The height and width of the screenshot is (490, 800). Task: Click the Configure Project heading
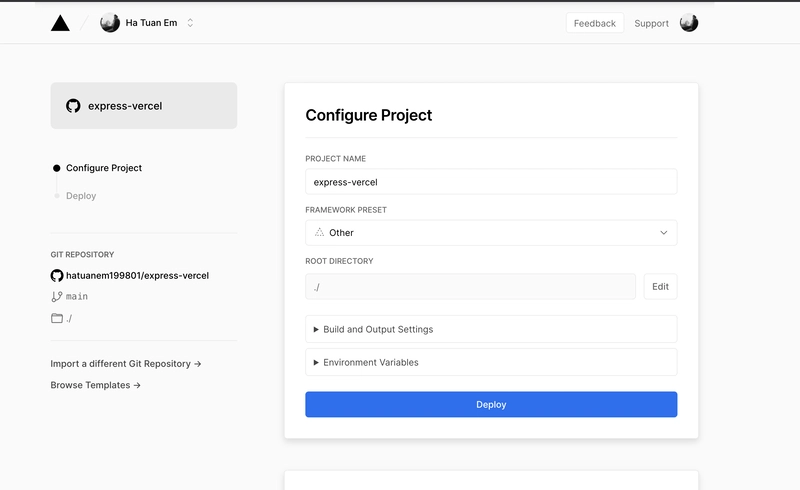[x=368, y=115]
